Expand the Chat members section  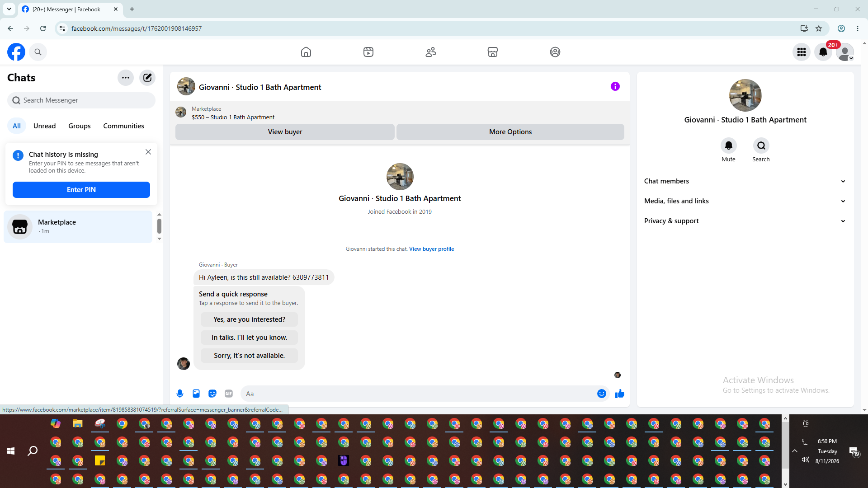click(x=745, y=181)
